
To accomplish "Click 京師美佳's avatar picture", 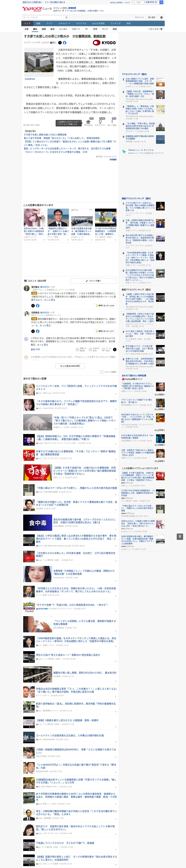I will (26, 314).
